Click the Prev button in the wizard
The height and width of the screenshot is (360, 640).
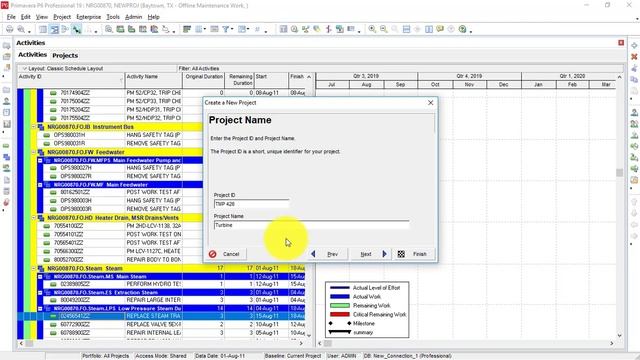point(327,254)
